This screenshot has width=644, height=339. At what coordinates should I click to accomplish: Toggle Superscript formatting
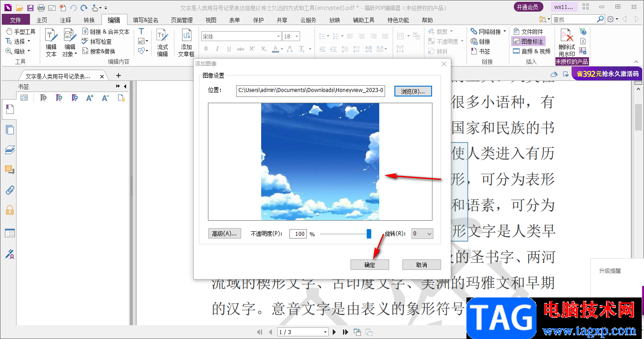coord(252,49)
